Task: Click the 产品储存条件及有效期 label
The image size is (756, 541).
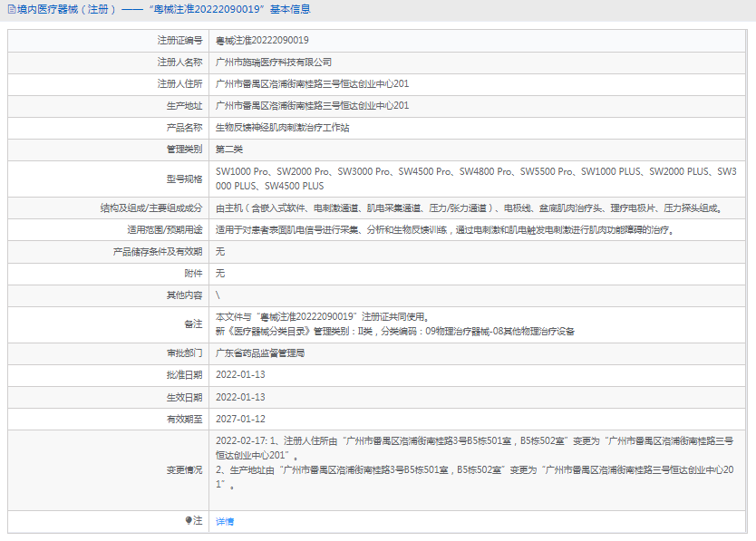Action: click(158, 252)
